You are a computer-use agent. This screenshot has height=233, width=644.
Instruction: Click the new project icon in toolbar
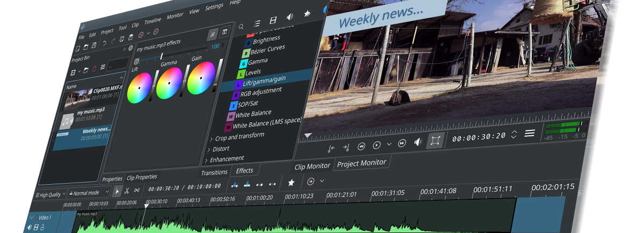click(x=78, y=48)
